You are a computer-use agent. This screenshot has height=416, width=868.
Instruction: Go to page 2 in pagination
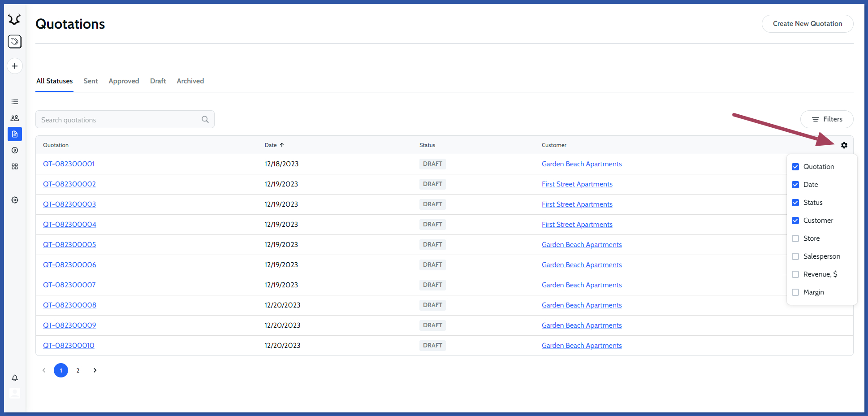[x=78, y=370]
